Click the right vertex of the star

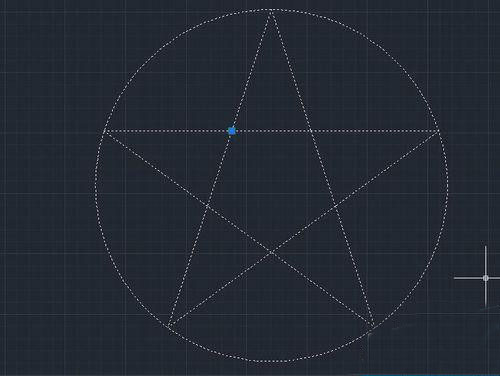coord(438,131)
